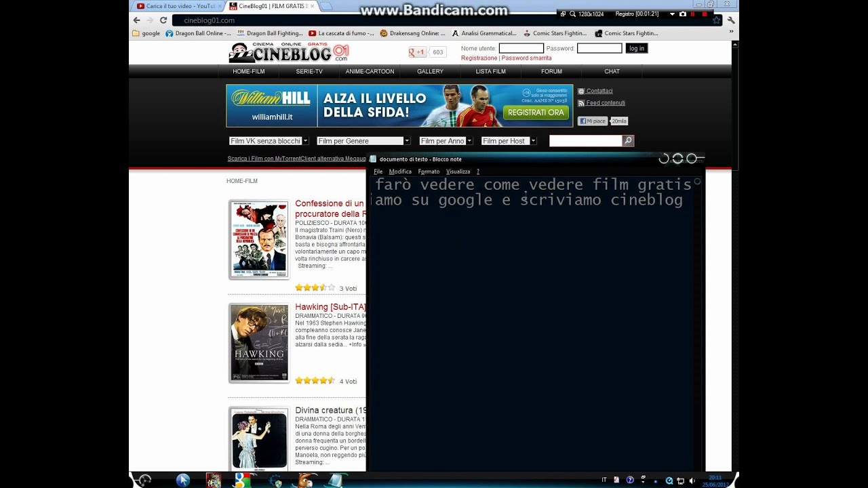Screen dimensions: 868x488
Task: Open the ANIME-CARTOON menu item
Action: 370,71
